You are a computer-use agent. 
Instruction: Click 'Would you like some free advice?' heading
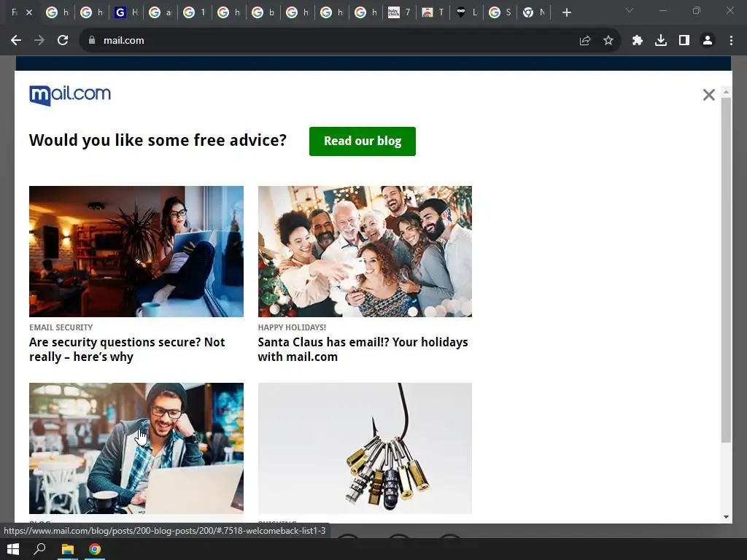coord(158,141)
